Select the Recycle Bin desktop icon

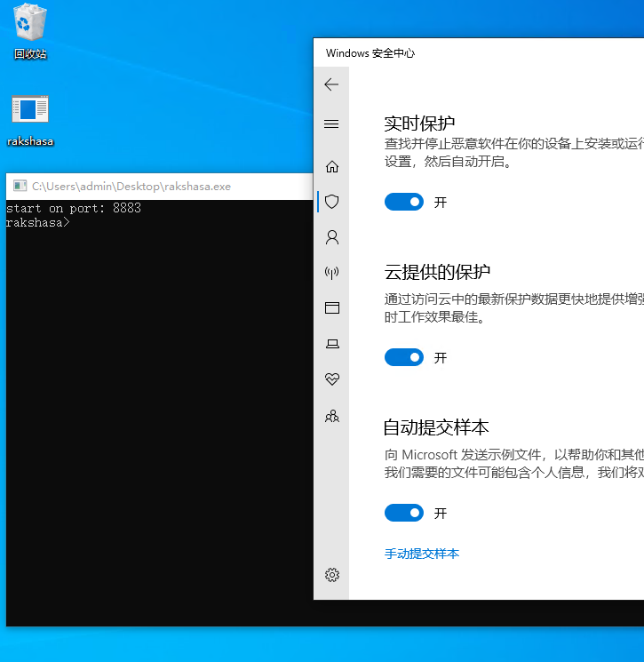30,31
